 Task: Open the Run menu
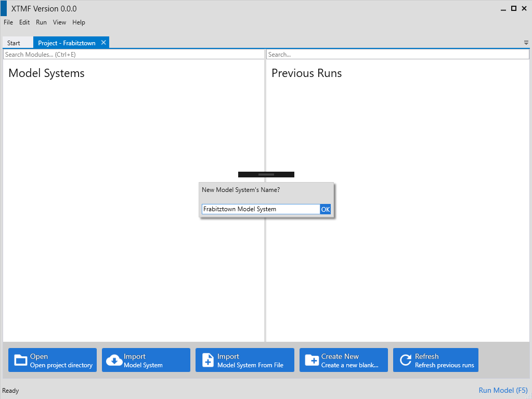[x=41, y=22]
